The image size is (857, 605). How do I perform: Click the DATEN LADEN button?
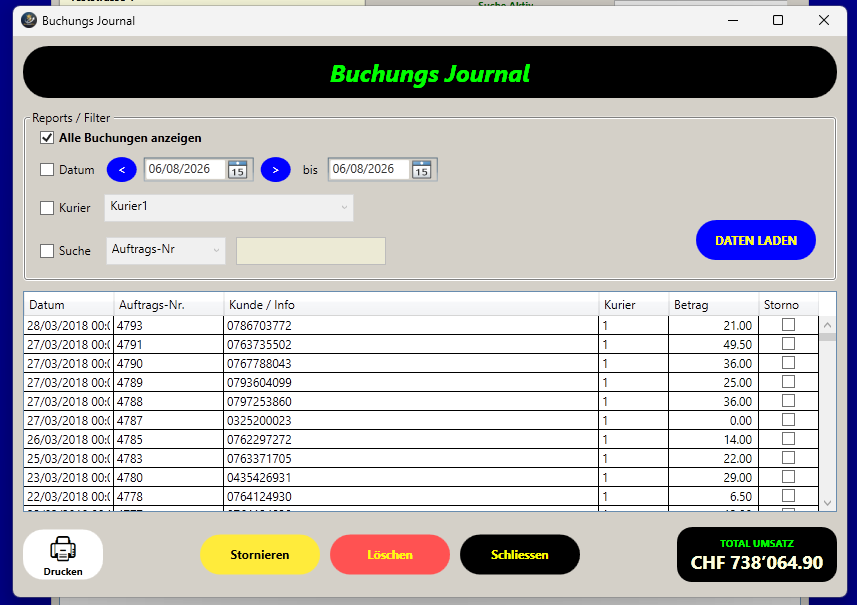click(755, 240)
